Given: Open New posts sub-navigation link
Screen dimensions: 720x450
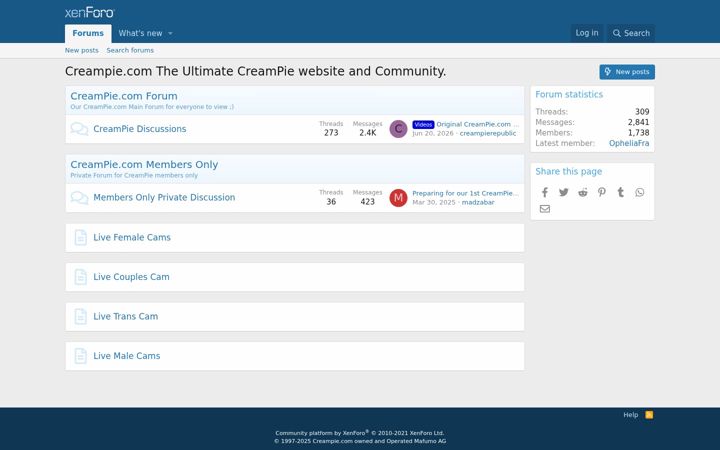Looking at the screenshot, I should point(82,51).
